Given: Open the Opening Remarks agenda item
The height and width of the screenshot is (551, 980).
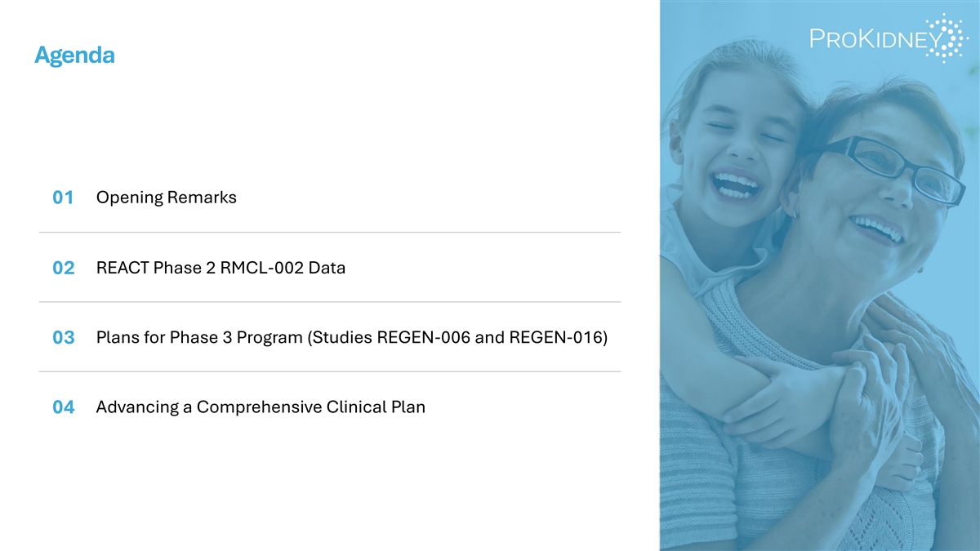Looking at the screenshot, I should [167, 198].
